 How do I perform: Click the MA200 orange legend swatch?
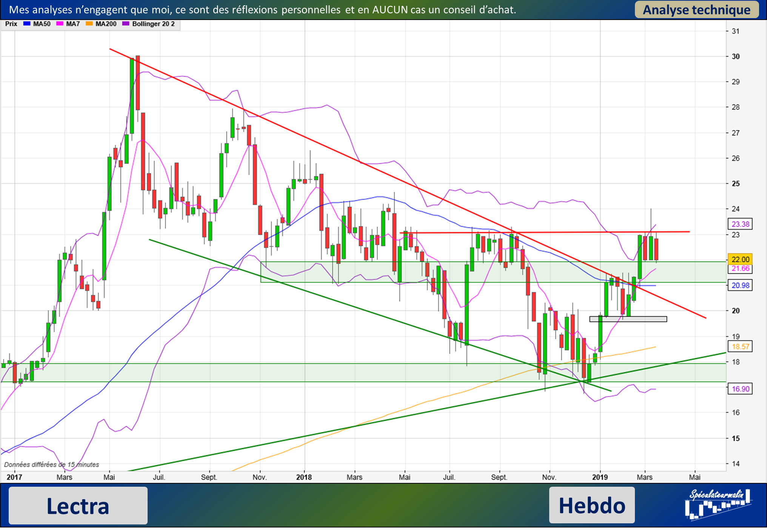(89, 24)
